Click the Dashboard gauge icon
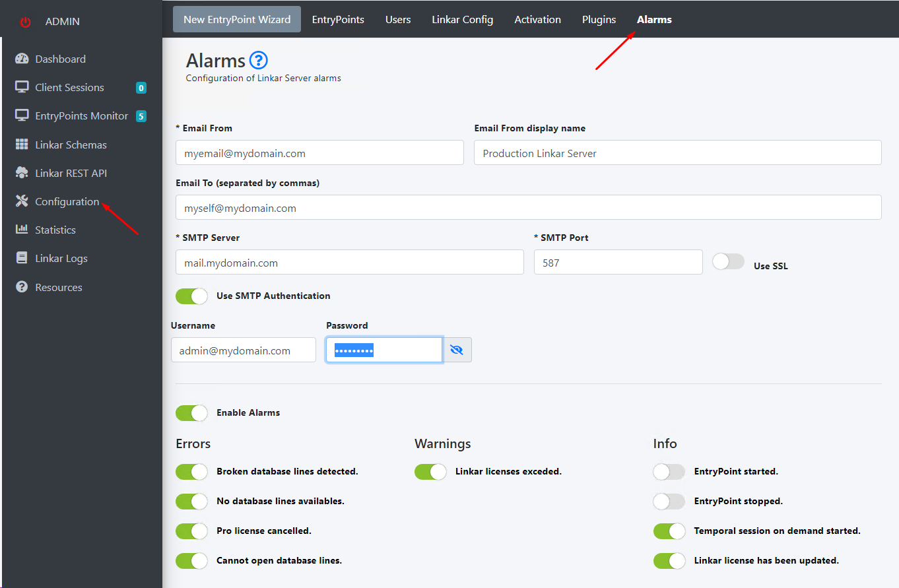Image resolution: width=899 pixels, height=588 pixels. pyautogui.click(x=22, y=59)
